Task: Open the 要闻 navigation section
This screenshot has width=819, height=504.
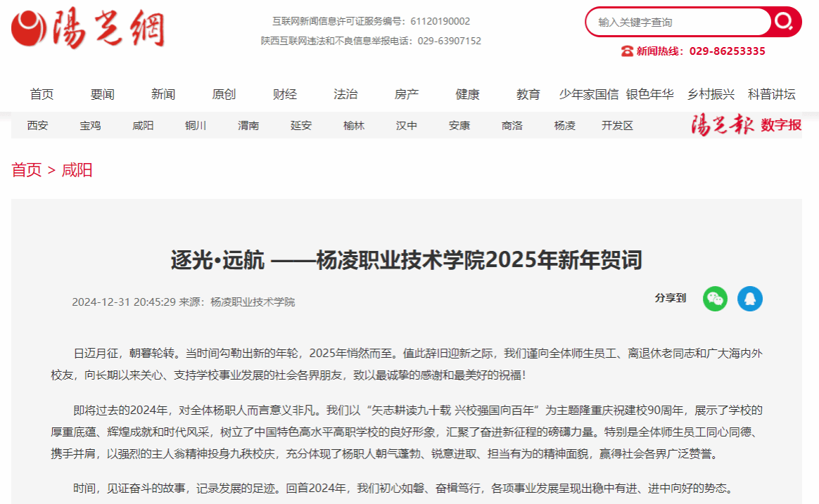Action: pyautogui.click(x=102, y=94)
